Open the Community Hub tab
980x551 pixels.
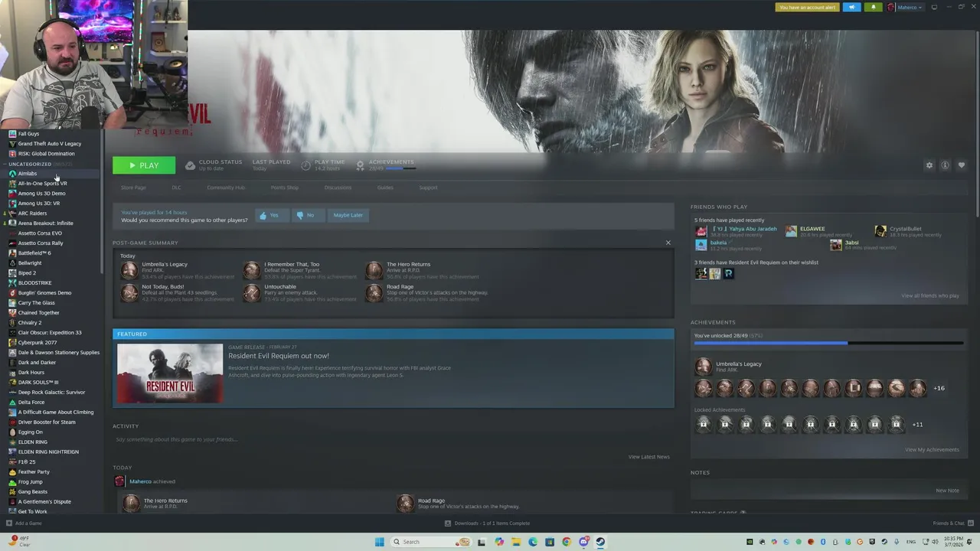coord(226,187)
